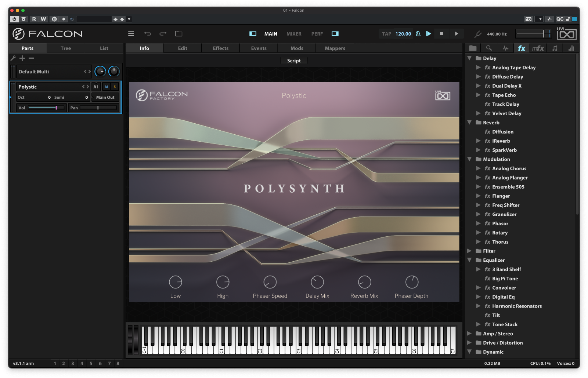
Task: Toggle the right sidebar panel icon
Action: (335, 34)
